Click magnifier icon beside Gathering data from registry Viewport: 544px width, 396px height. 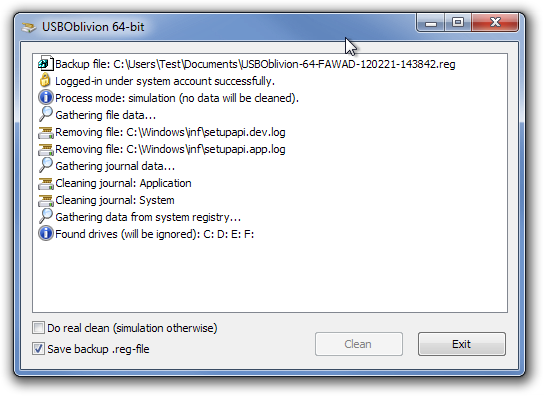[x=45, y=216]
